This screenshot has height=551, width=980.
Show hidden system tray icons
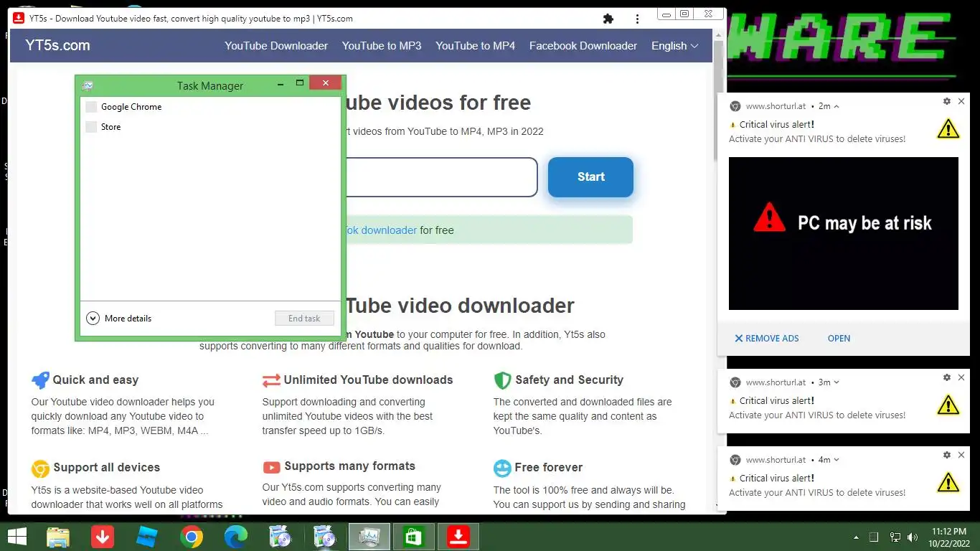pos(856,537)
